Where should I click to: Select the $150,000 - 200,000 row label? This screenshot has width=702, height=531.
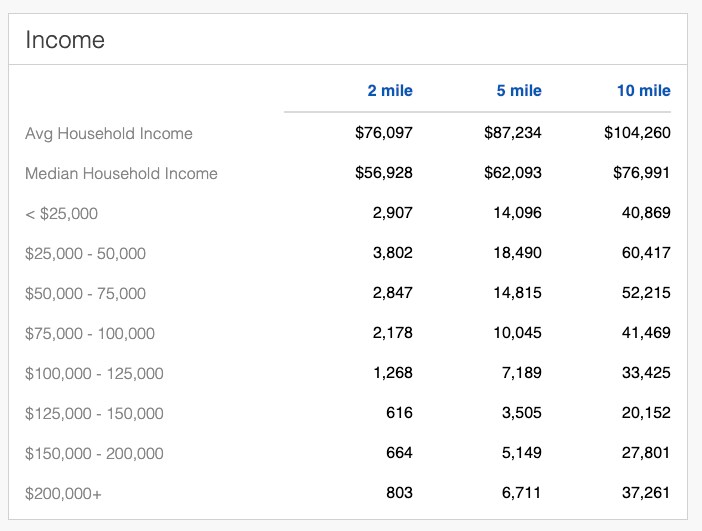[94, 453]
